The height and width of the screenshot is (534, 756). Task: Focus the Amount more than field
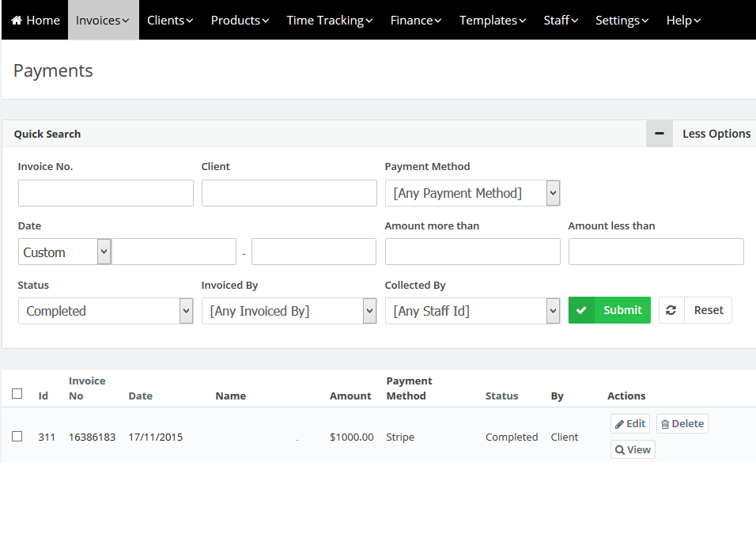click(x=472, y=252)
